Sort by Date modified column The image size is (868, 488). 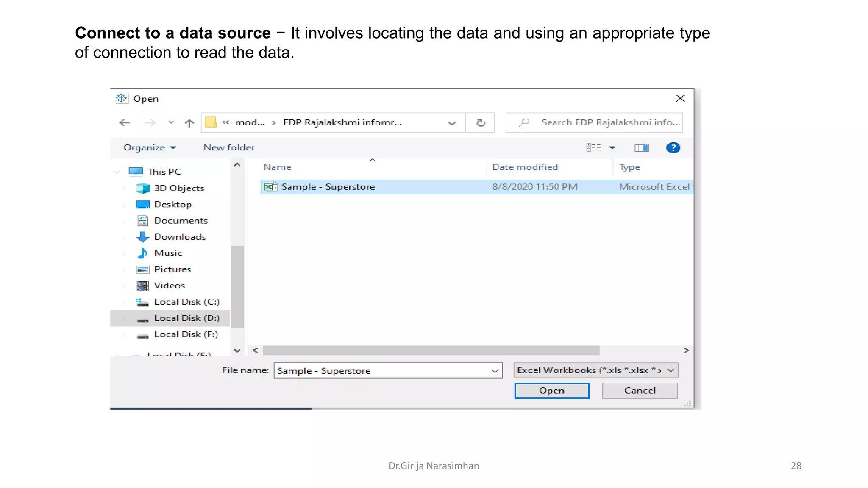coord(525,167)
